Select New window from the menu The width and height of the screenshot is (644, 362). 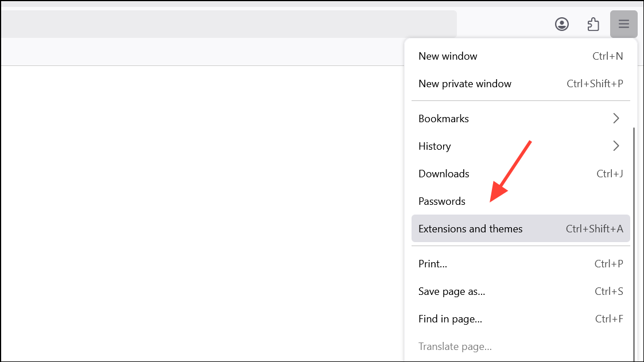coord(448,56)
